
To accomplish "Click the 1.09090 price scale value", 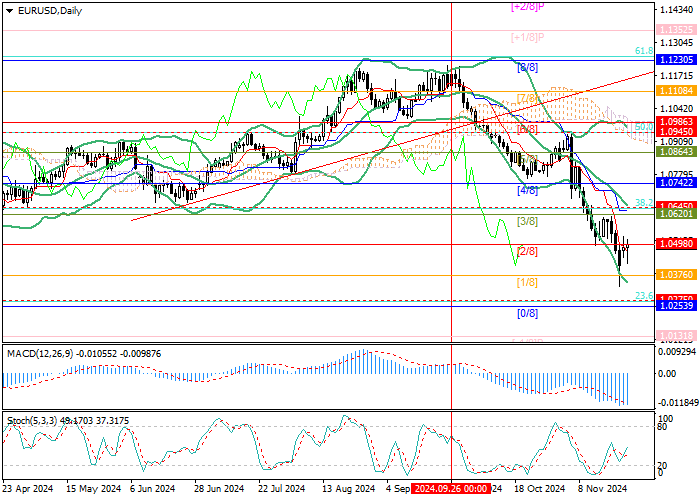I will [x=678, y=141].
